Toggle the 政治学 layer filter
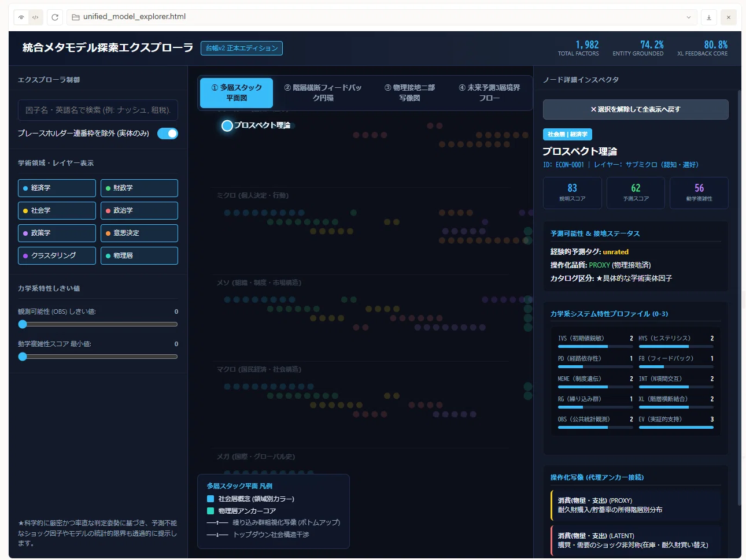This screenshot has height=560, width=746. click(x=139, y=210)
